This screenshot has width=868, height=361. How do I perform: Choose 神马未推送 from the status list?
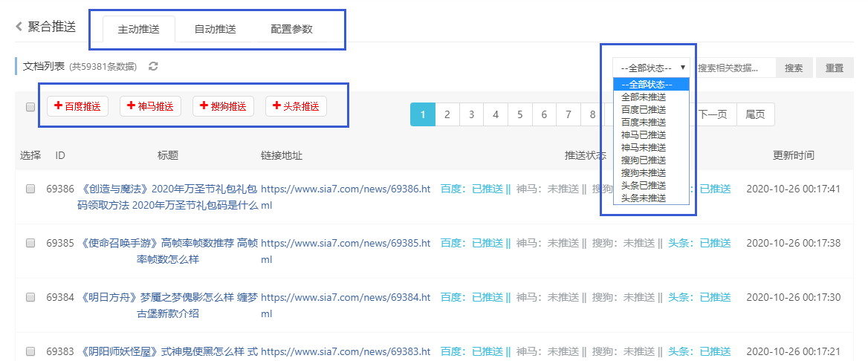651,148
